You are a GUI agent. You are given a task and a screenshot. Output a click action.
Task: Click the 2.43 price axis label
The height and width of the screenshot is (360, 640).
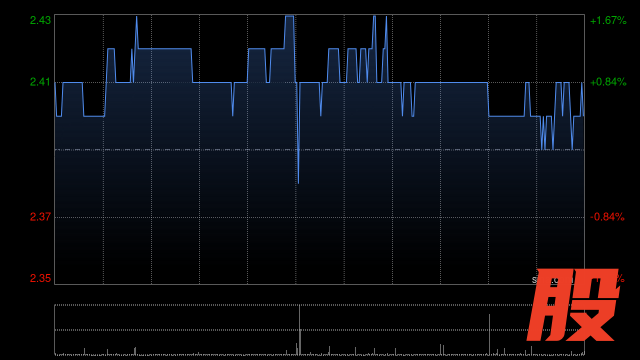40,20
